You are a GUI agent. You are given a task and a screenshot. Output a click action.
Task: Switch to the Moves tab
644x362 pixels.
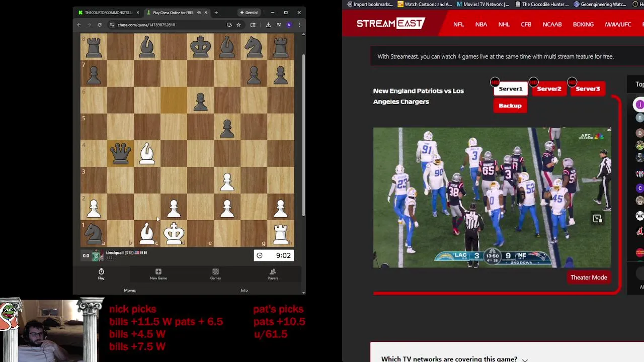130,290
